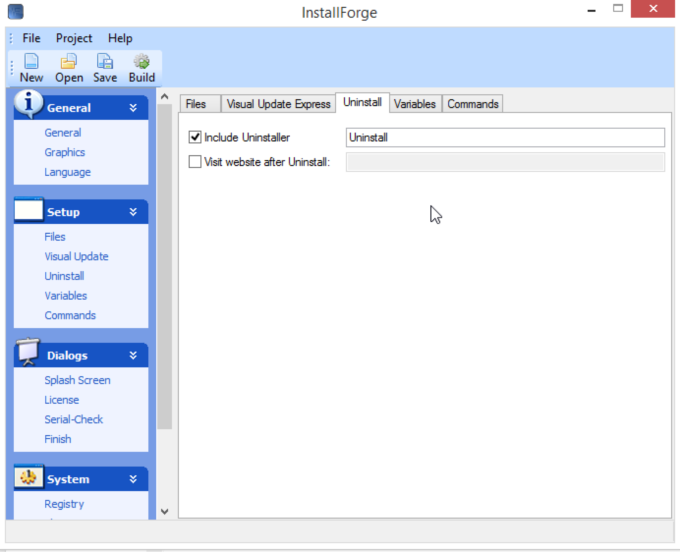Screen dimensions: 680x552
Task: Minimize the InstallForge window
Action: (x=591, y=10)
